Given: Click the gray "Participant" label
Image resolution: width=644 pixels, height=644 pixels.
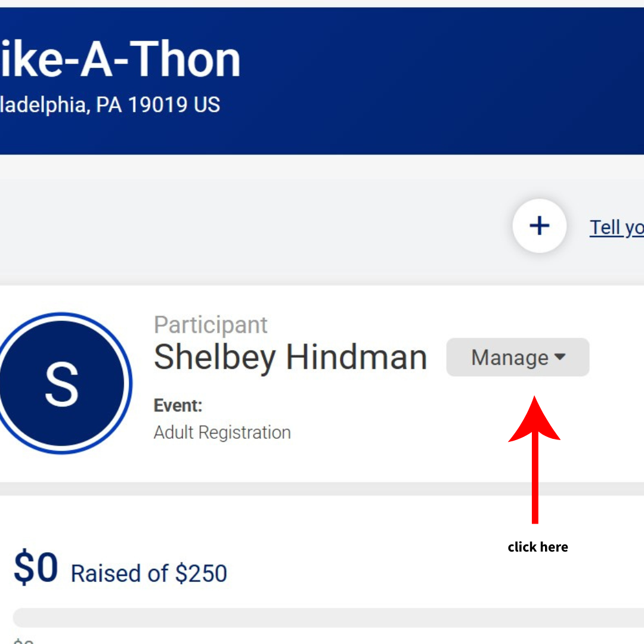Looking at the screenshot, I should 210,325.
